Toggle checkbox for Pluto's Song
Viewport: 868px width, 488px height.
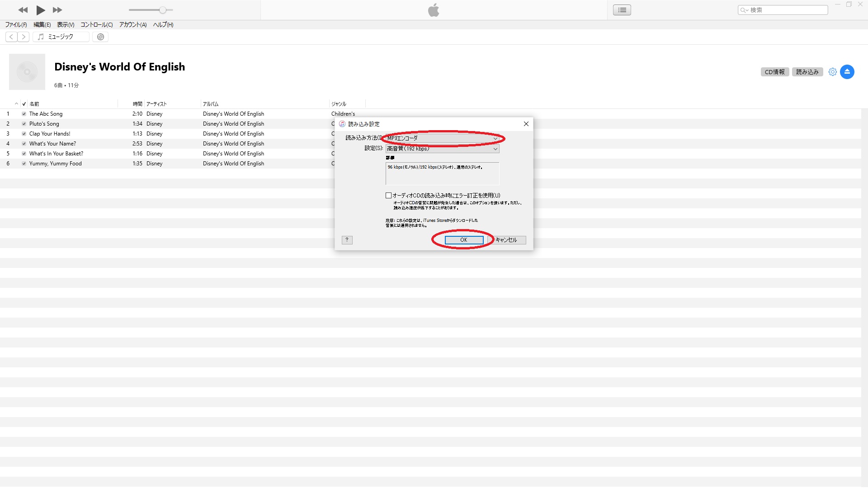24,124
